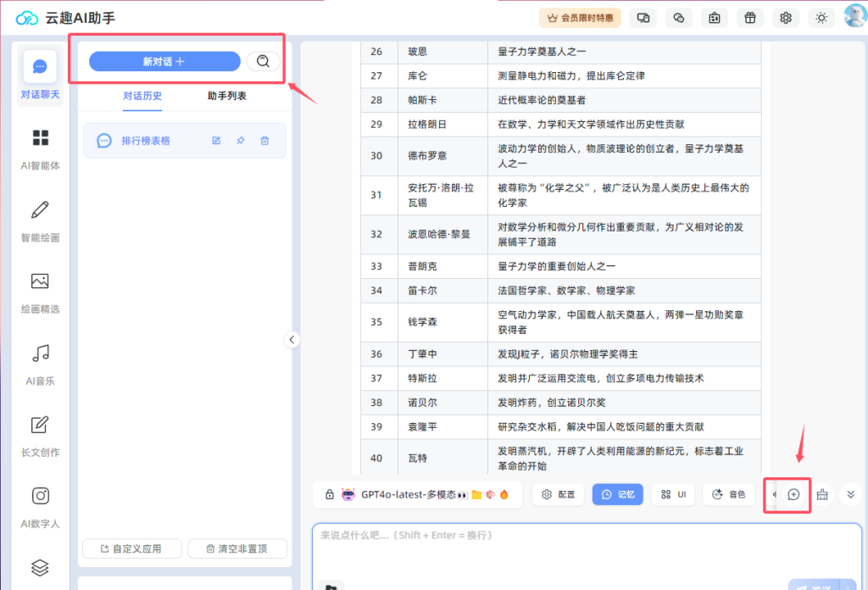Delete the 排行榜表格 conversation with trash icon
The image size is (868, 590).
click(264, 141)
